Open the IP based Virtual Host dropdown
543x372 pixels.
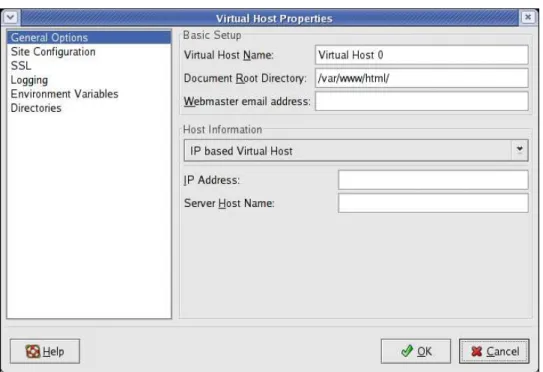[x=356, y=151]
